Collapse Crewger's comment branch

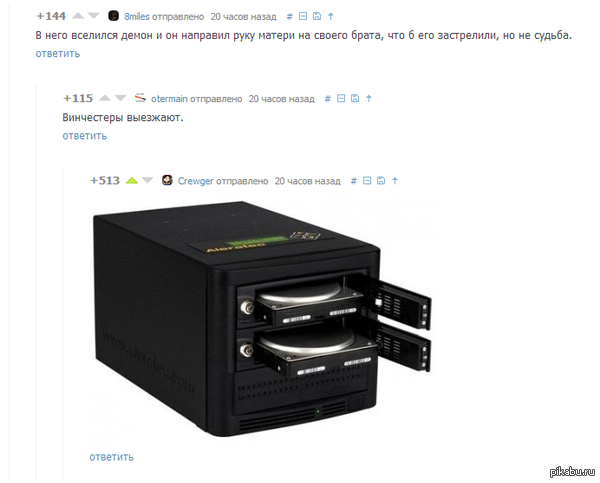pyautogui.click(x=367, y=181)
